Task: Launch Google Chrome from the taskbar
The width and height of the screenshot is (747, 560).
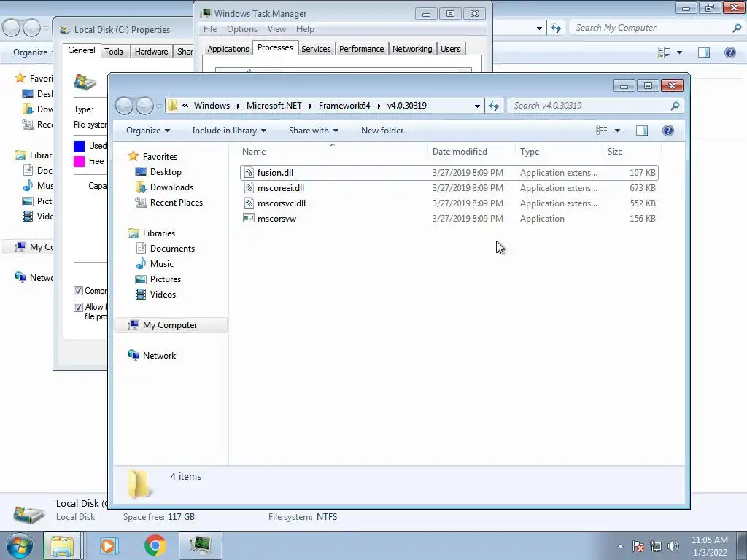Action: point(155,545)
